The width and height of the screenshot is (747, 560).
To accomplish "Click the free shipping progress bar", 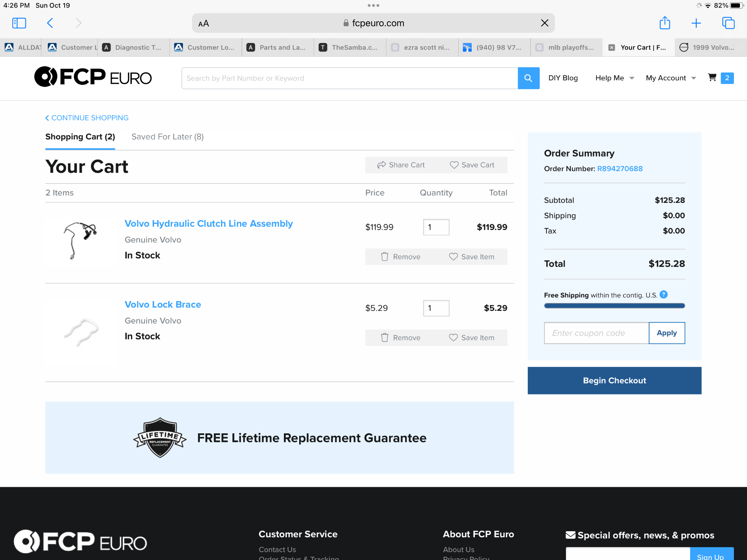I will (614, 306).
